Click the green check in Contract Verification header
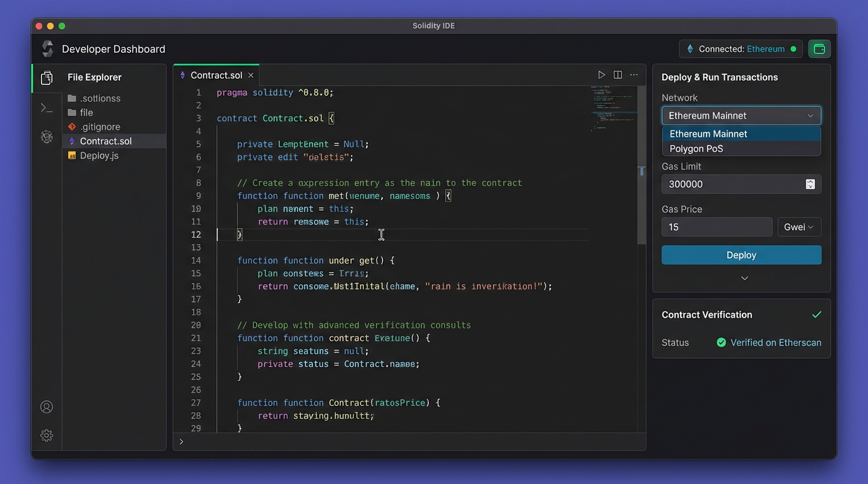Screen dimensions: 868x484 click(x=817, y=314)
